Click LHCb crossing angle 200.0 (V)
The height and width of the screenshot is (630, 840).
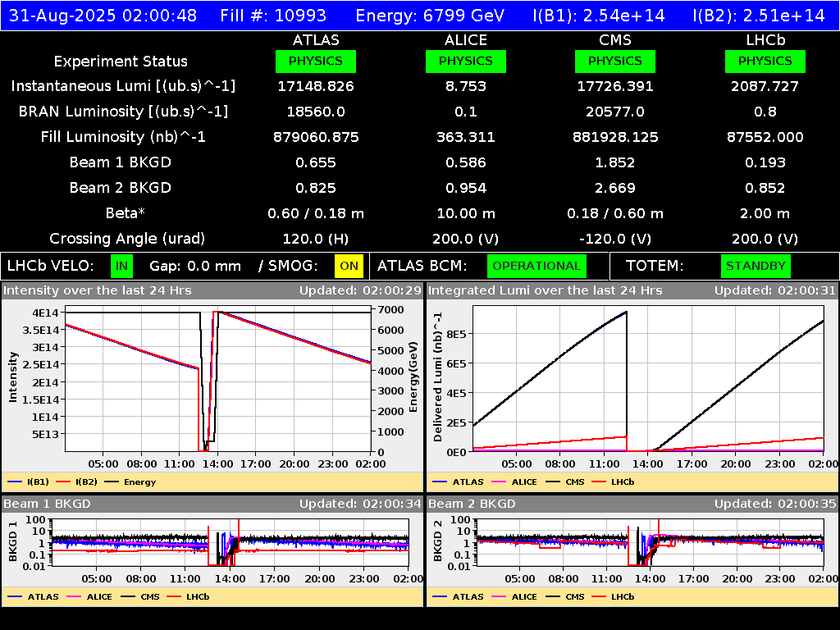(765, 239)
